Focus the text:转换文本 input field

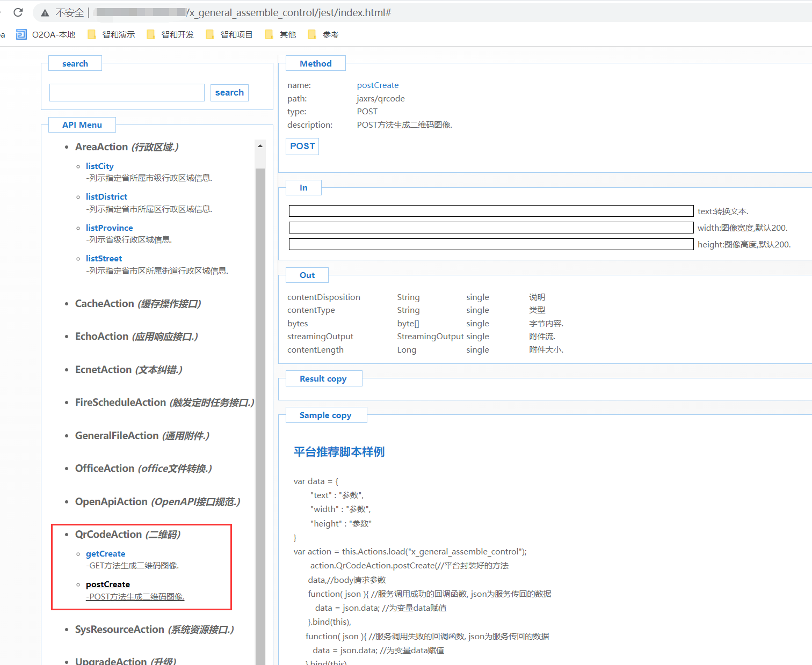(x=491, y=211)
